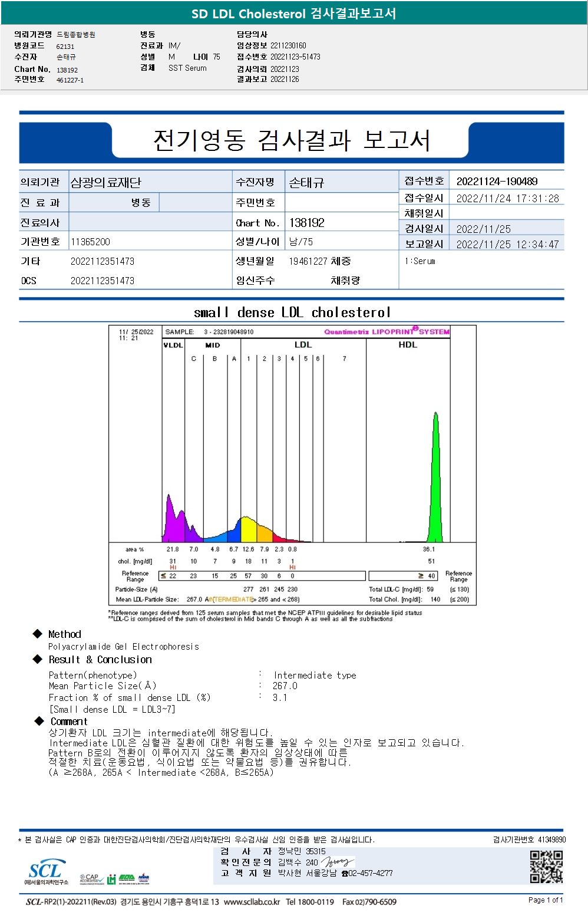Click the 'Page 1 of 1' indicator

coord(546,900)
